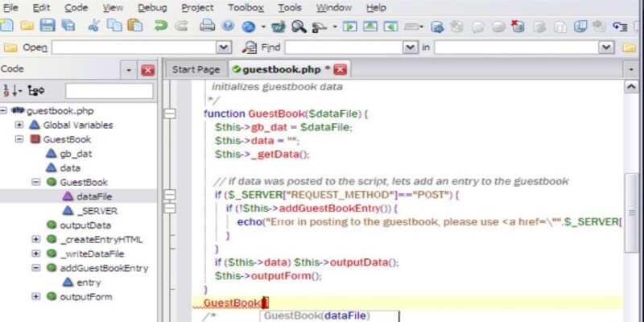
Task: Switch to the Start Page tab
Action: pyautogui.click(x=196, y=70)
